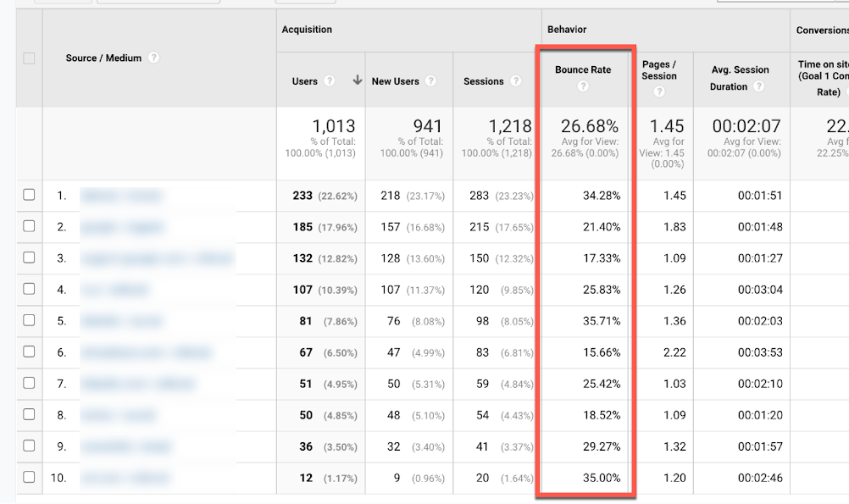849x504 pixels.
Task: Sort by the Users column header
Action: click(x=305, y=81)
